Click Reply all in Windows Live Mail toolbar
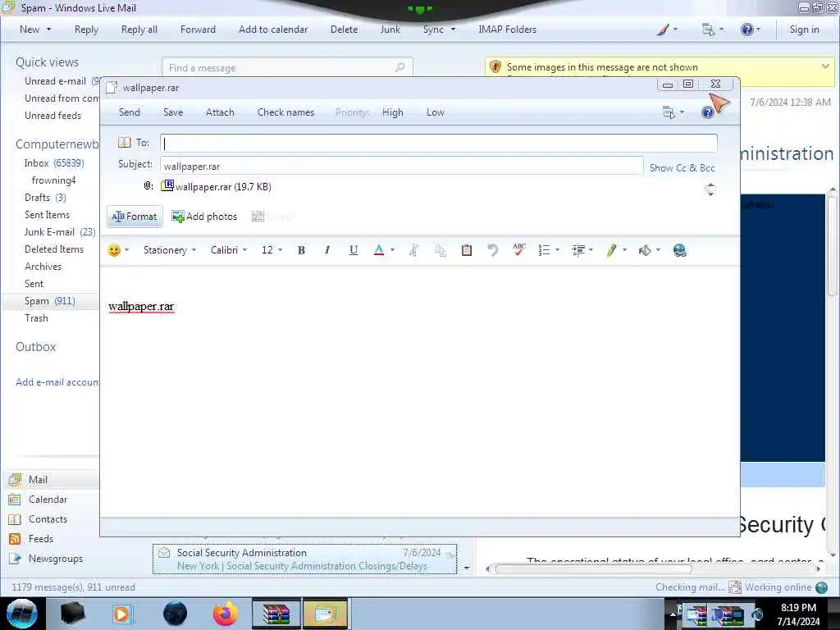This screenshot has width=840, height=630. pos(139,30)
